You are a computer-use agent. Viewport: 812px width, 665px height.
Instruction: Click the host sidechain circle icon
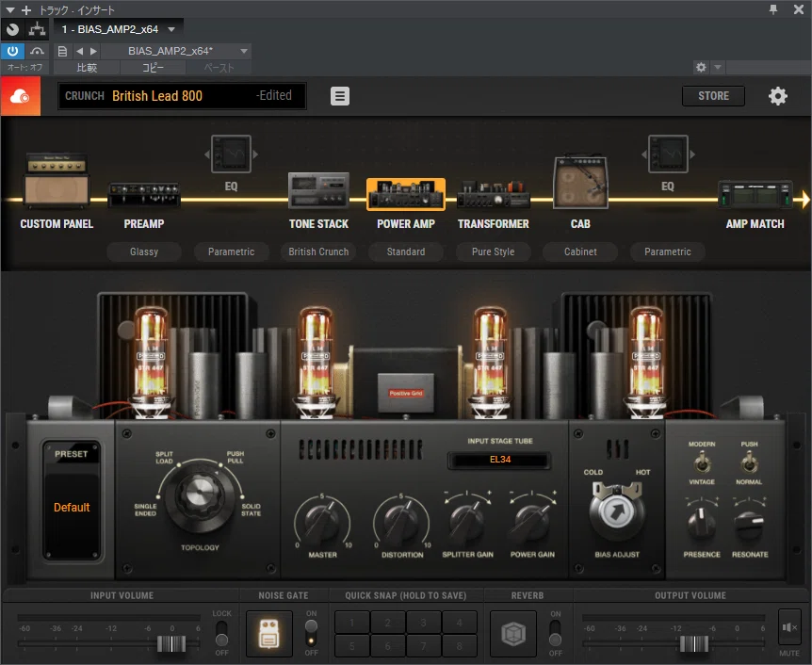[x=12, y=29]
